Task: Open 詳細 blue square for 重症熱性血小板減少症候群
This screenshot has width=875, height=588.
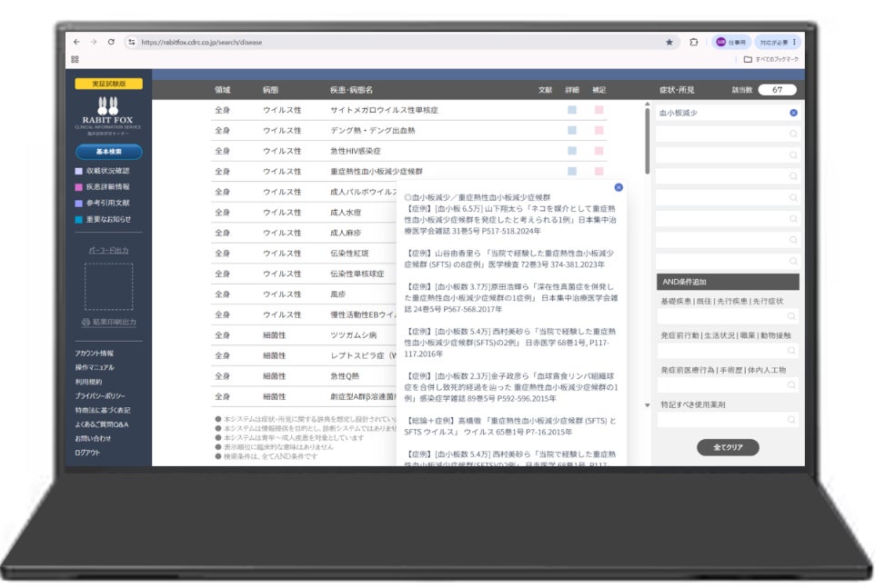Action: [x=572, y=171]
